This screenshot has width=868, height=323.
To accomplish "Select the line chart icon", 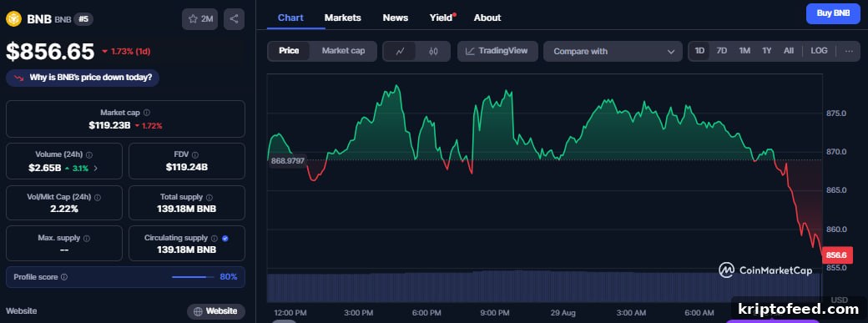I will click(401, 52).
